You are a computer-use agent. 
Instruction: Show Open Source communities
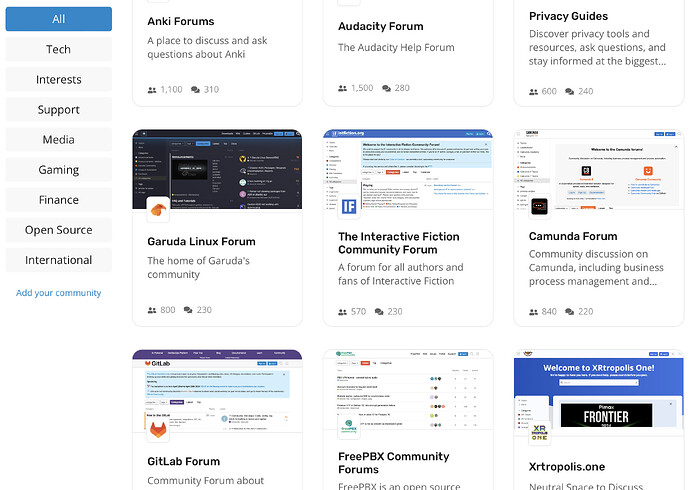click(x=59, y=230)
